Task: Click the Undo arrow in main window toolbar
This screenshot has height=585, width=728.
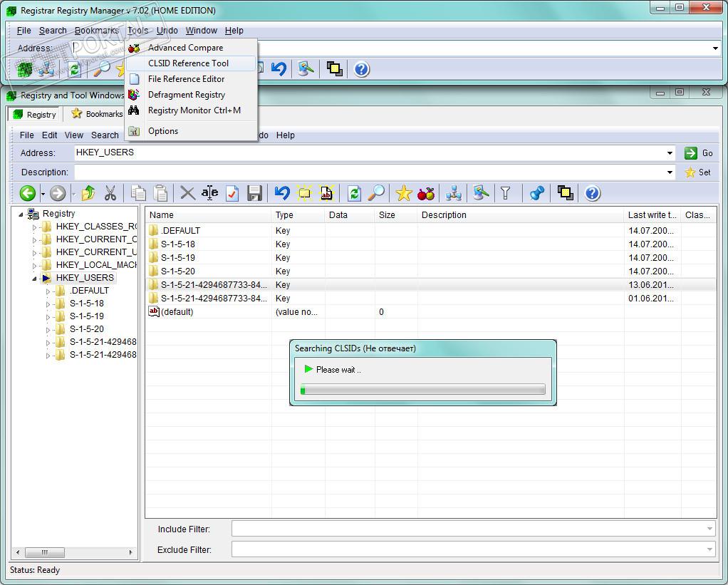Action: click(x=279, y=69)
